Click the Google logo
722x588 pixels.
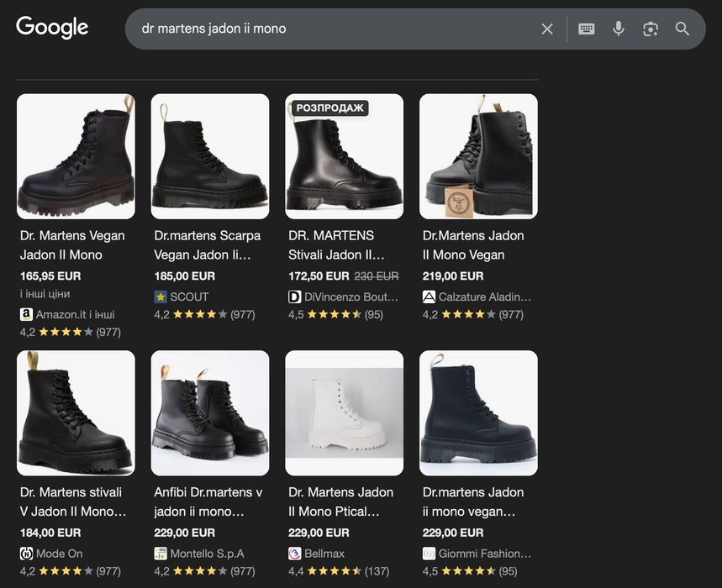52,28
